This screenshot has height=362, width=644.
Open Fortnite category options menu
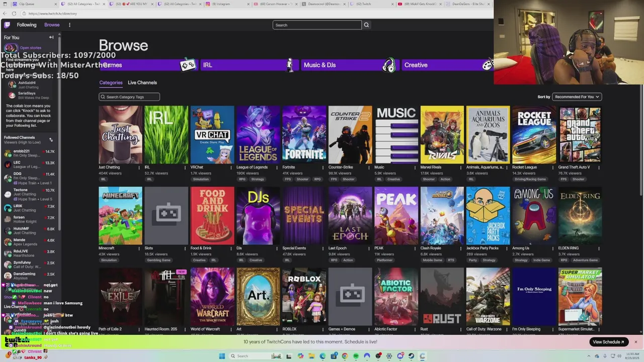coord(323,167)
